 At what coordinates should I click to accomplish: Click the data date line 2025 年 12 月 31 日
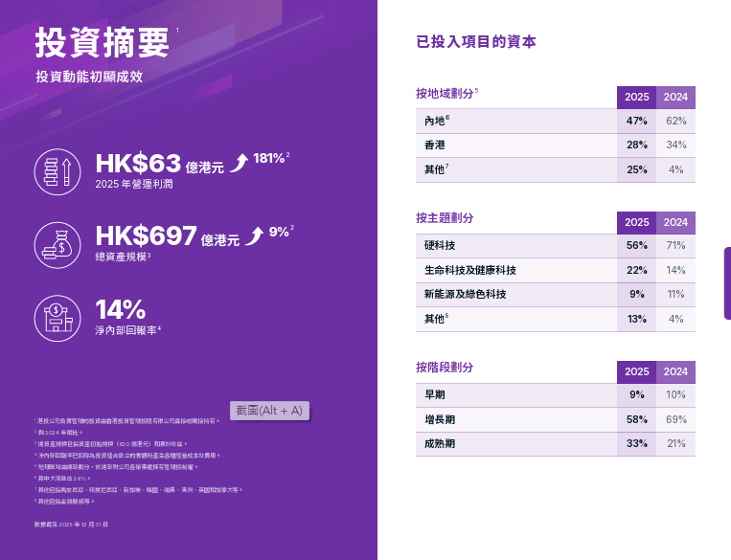[x=71, y=525]
